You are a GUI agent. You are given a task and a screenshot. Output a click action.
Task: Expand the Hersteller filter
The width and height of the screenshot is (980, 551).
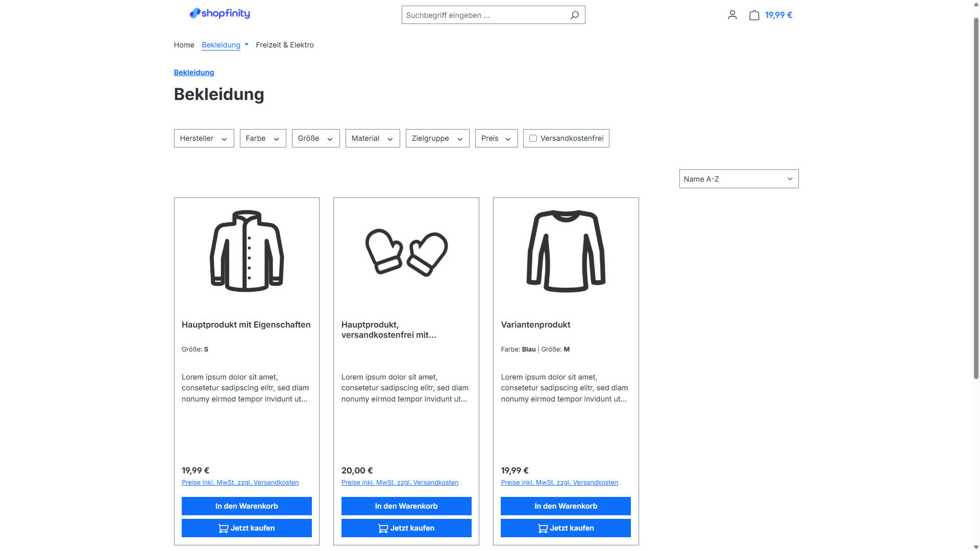pos(204,138)
